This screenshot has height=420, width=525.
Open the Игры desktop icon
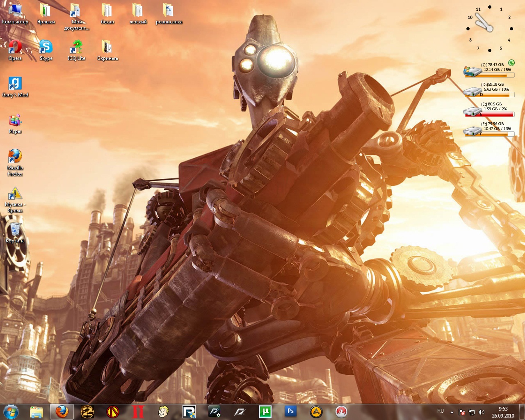click(x=15, y=123)
